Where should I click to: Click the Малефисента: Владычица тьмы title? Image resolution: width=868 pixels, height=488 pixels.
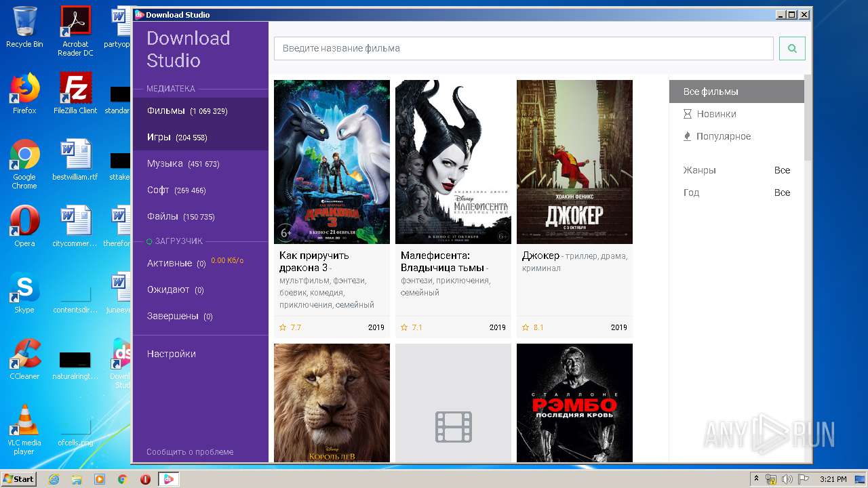442,261
